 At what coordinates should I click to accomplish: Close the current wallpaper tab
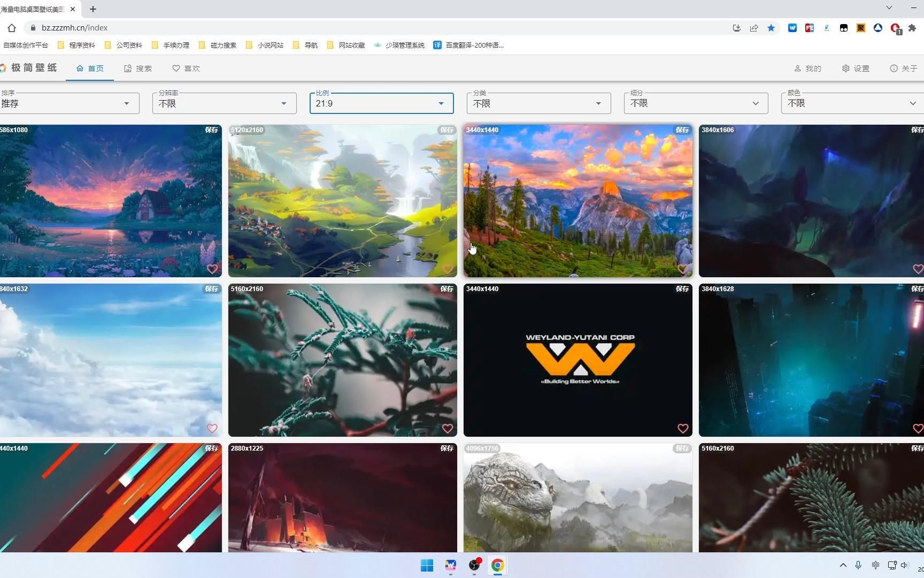(x=73, y=9)
